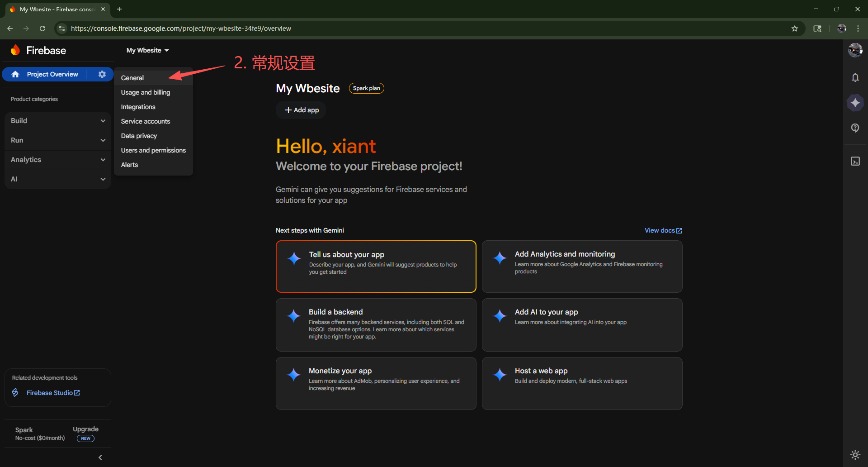This screenshot has height=467, width=868.
Task: Click the help question mark icon
Action: pos(855,128)
